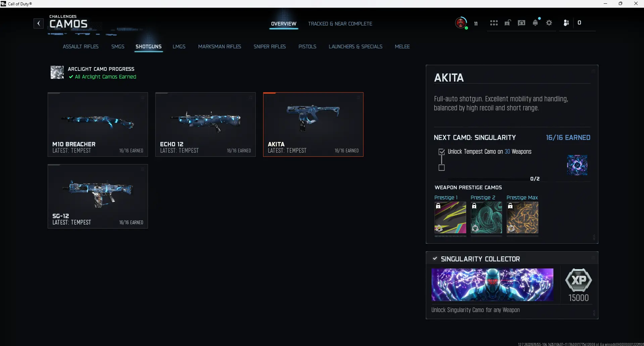Select the SG-12 weapon card
Viewport: 644px width, 346px height.
pyautogui.click(x=98, y=196)
